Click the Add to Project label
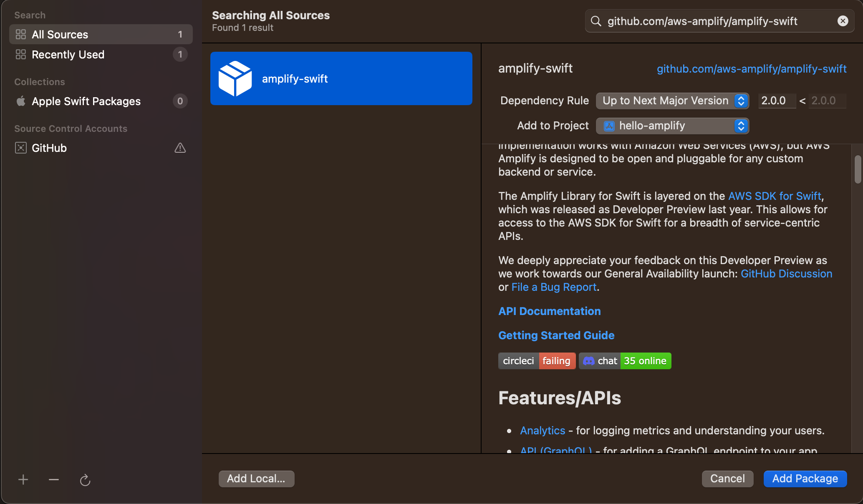The height and width of the screenshot is (504, 863). click(x=553, y=126)
